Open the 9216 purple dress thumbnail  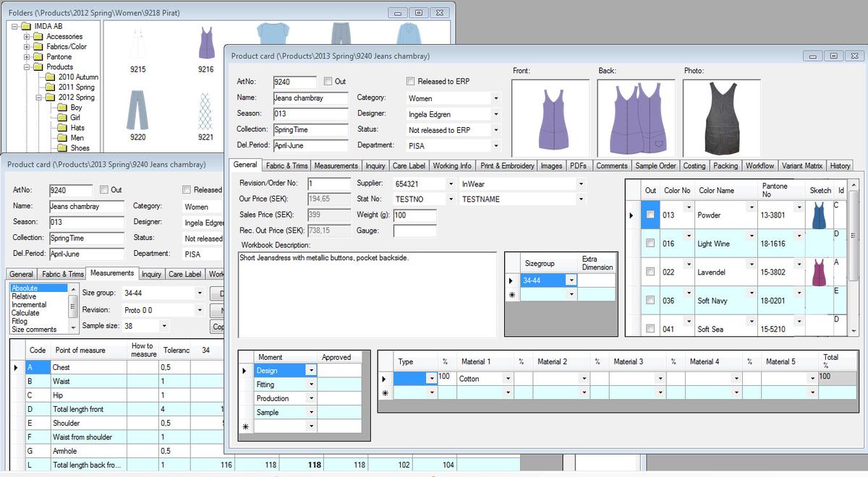206,44
